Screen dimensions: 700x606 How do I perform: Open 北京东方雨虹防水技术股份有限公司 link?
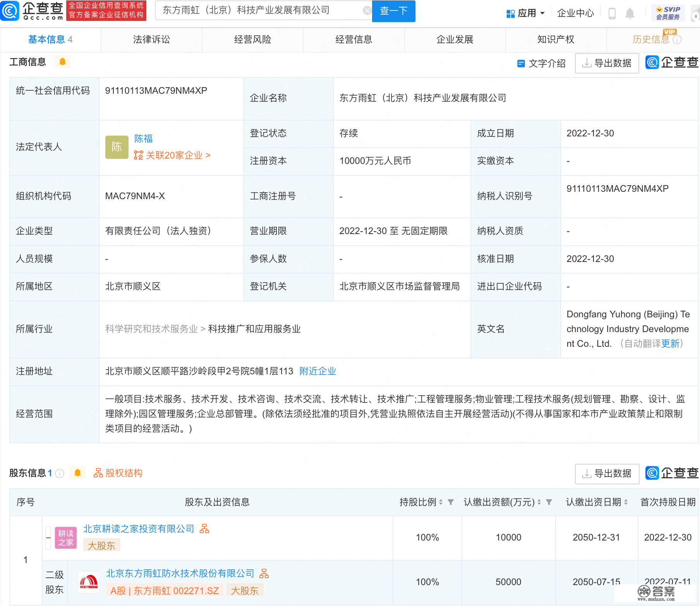pyautogui.click(x=180, y=573)
